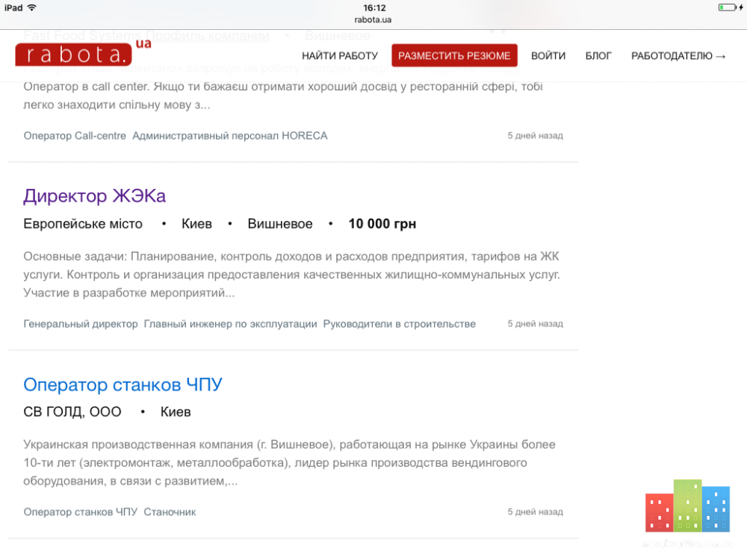747x560 pixels.
Task: Open the Директор ЖЭКа vacancy
Action: coord(94,196)
